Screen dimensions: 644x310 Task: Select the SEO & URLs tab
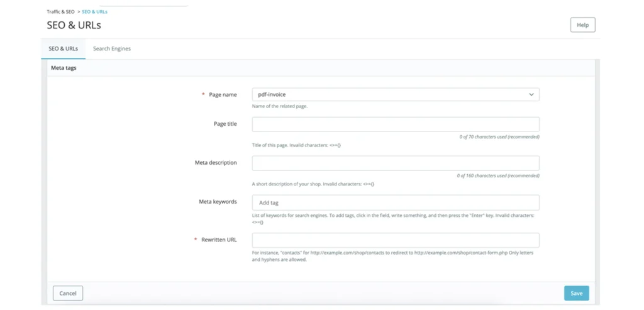[64, 48]
